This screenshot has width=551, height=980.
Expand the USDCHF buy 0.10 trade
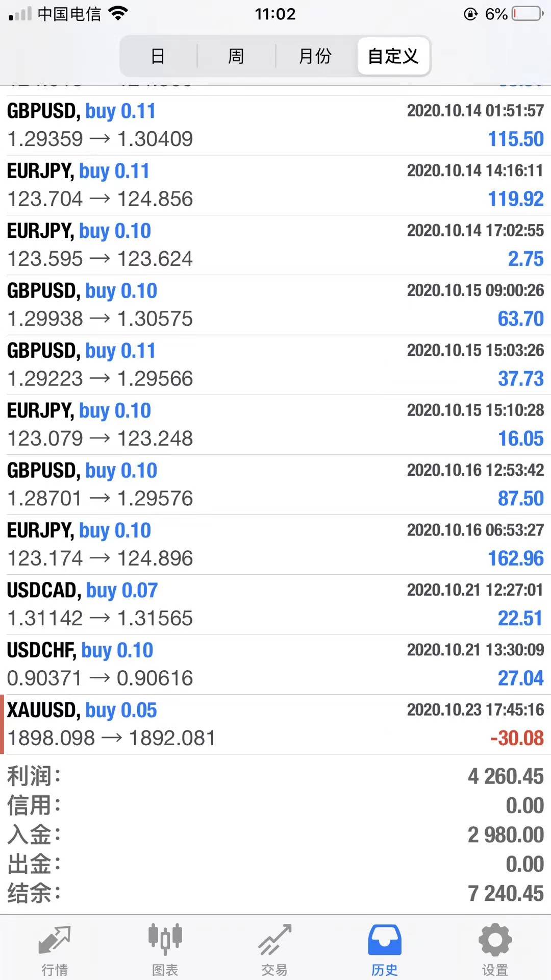tap(275, 664)
